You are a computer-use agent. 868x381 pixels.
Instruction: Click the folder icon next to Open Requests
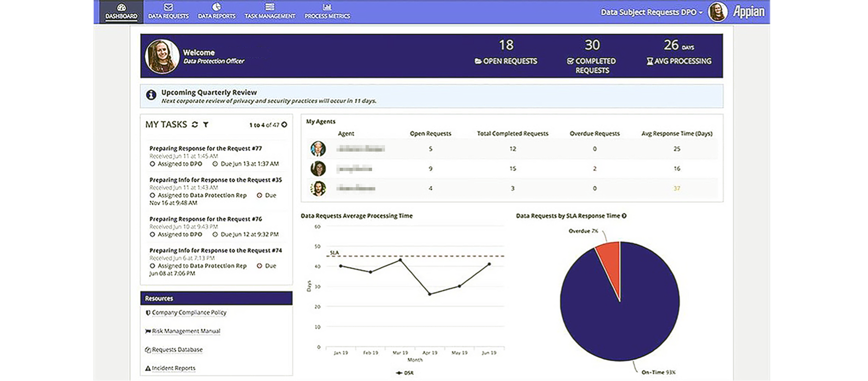[478, 61]
